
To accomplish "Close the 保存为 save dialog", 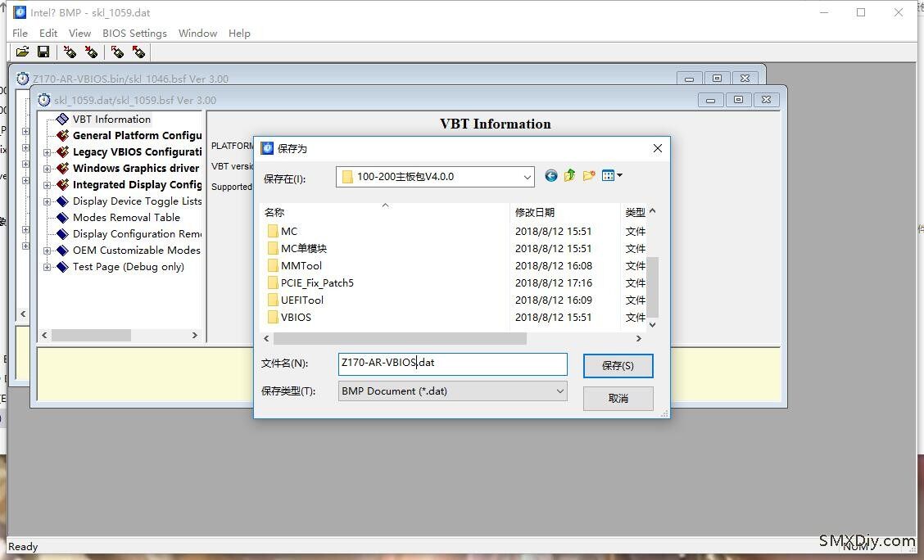I will tap(658, 148).
